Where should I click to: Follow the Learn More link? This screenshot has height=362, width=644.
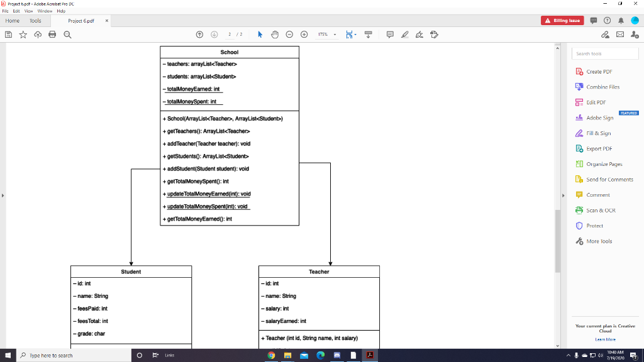tap(605, 339)
